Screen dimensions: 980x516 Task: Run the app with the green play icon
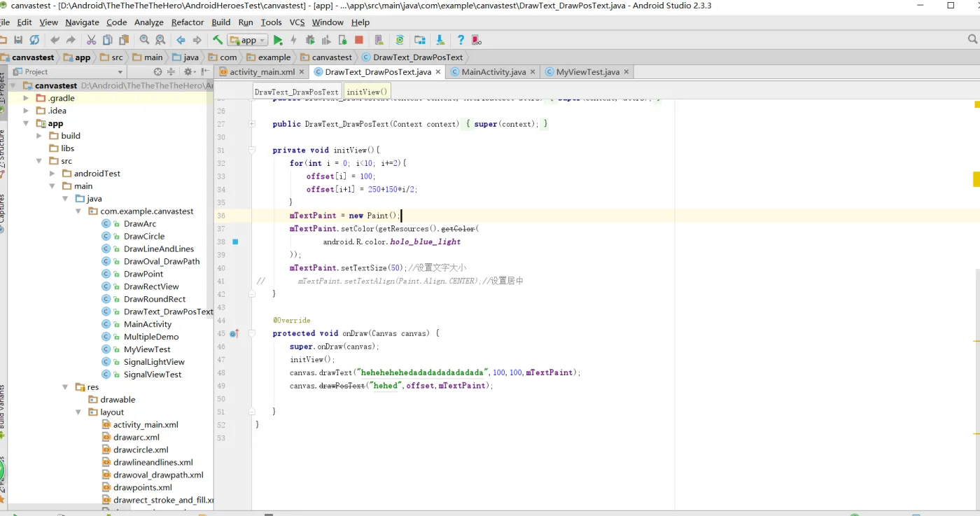coord(278,40)
